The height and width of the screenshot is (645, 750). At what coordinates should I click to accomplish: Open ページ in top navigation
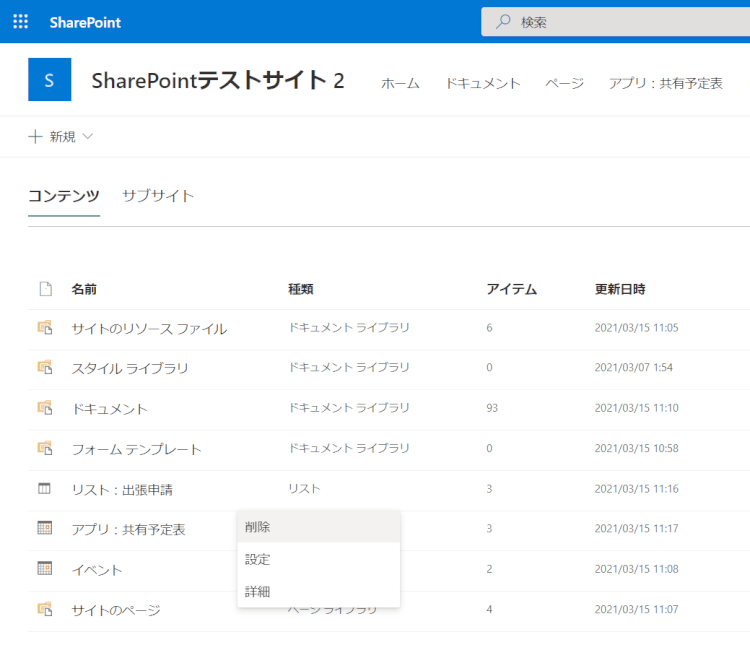click(564, 83)
